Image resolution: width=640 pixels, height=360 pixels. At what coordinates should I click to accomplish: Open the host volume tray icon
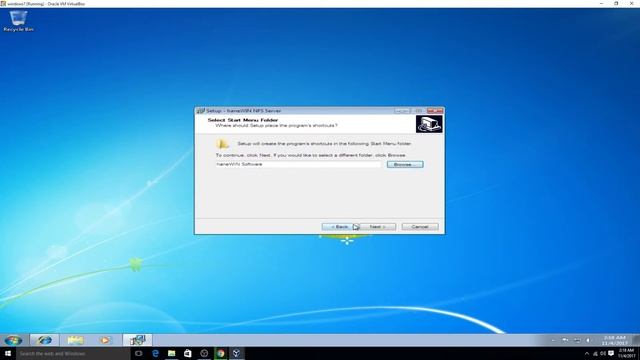click(603, 354)
